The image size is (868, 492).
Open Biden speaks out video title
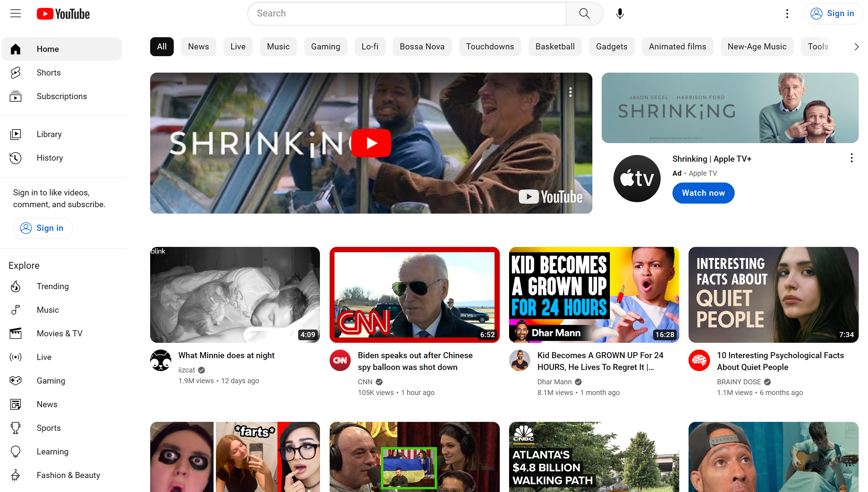[x=415, y=361]
